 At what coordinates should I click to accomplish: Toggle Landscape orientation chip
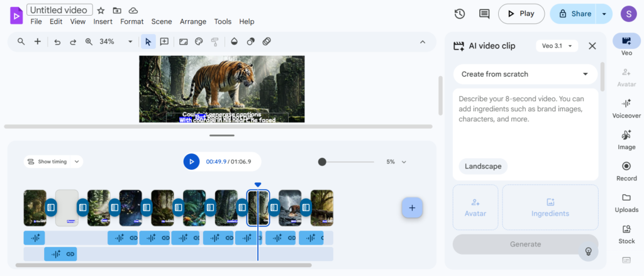tap(483, 167)
